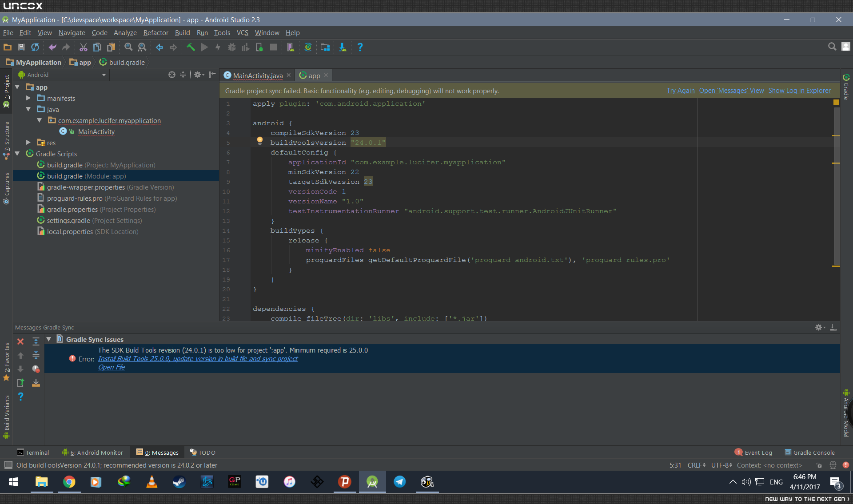This screenshot has width=853, height=504.
Task: Click the Replace icon in toolbar
Action: [142, 47]
